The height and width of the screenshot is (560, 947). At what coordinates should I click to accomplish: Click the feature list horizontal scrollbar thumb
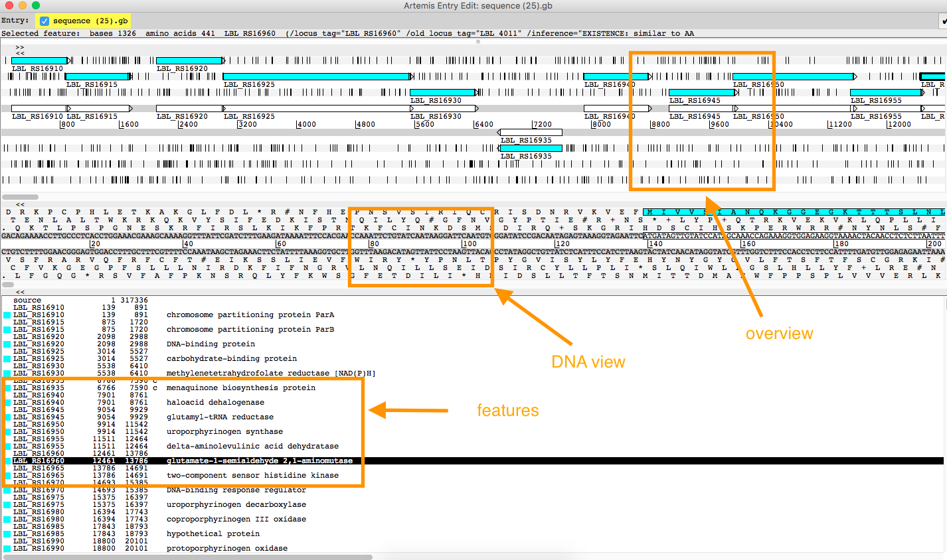point(187,557)
